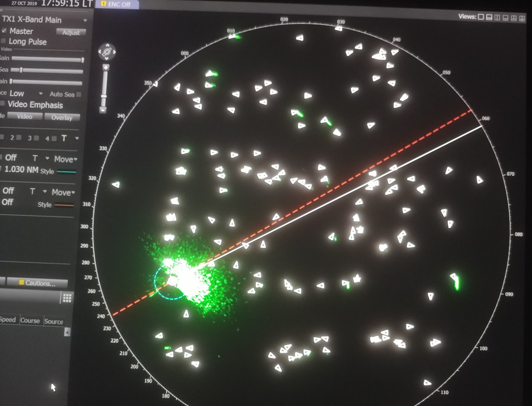
Task: Expand the TX1 X-Band Main dropdown
Action: tap(85, 21)
